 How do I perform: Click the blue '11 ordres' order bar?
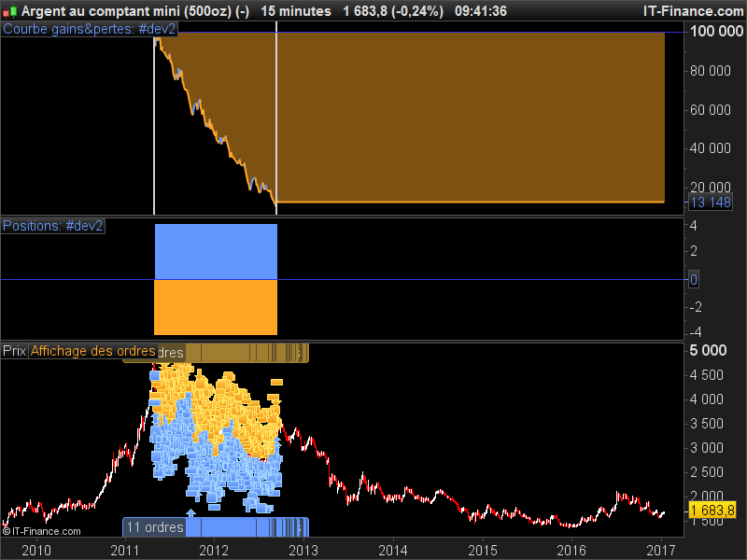216,527
